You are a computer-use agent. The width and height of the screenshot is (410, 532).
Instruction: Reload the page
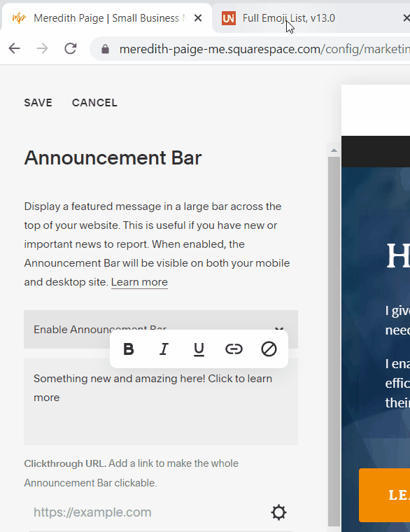[x=71, y=48]
